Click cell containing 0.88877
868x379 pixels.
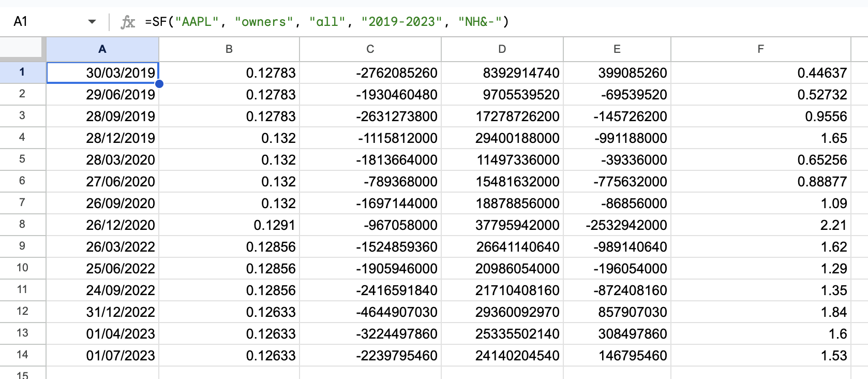[x=761, y=181]
